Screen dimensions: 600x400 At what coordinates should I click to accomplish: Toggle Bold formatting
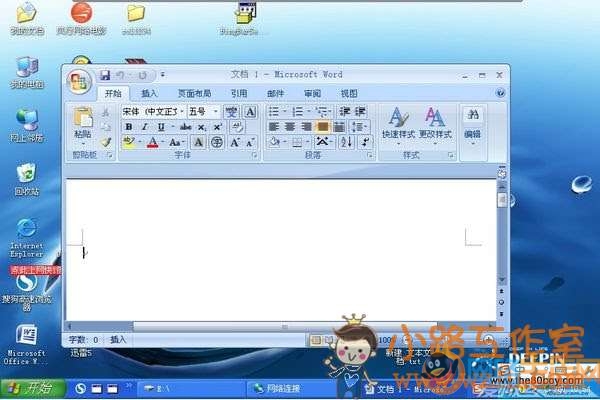click(x=129, y=127)
